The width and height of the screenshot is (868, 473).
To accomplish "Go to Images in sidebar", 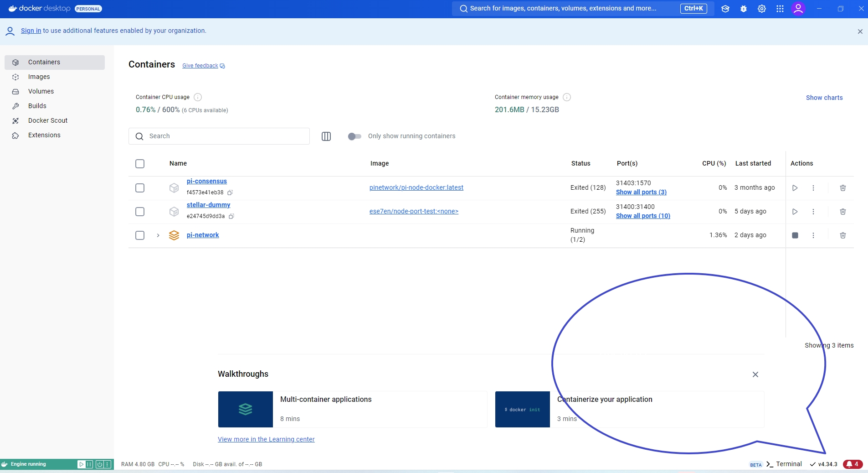I will click(x=55, y=77).
